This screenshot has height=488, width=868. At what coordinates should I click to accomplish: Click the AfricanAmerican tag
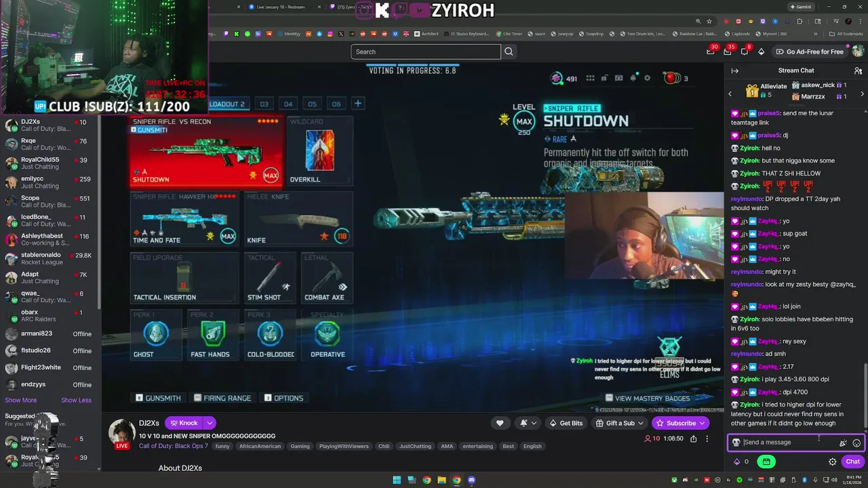260,446
